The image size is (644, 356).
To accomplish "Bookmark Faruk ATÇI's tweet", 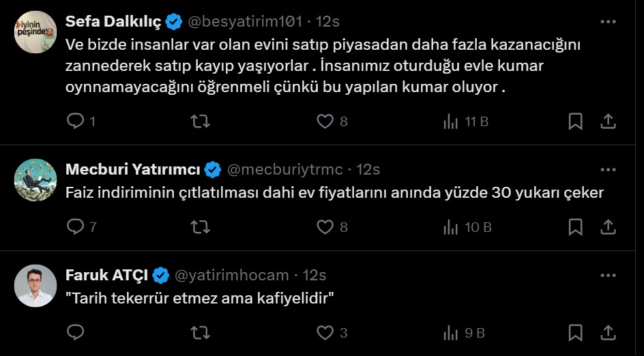I will pos(575,333).
